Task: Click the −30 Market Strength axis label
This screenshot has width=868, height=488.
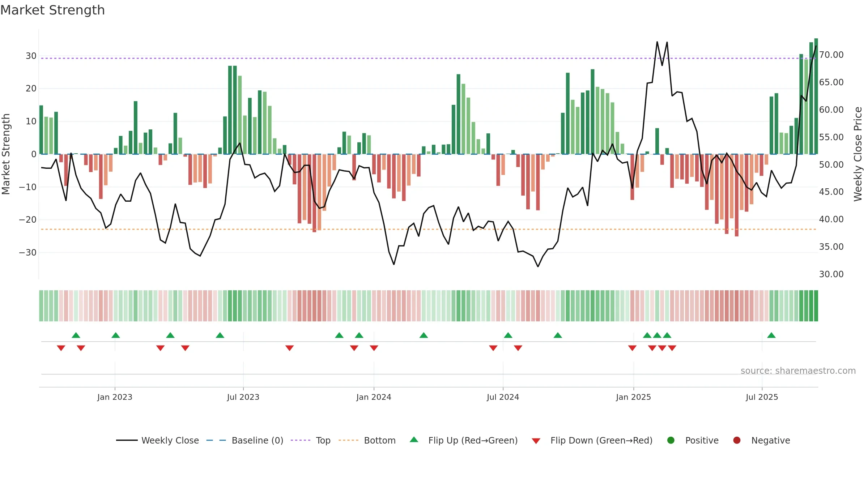Action: click(28, 253)
